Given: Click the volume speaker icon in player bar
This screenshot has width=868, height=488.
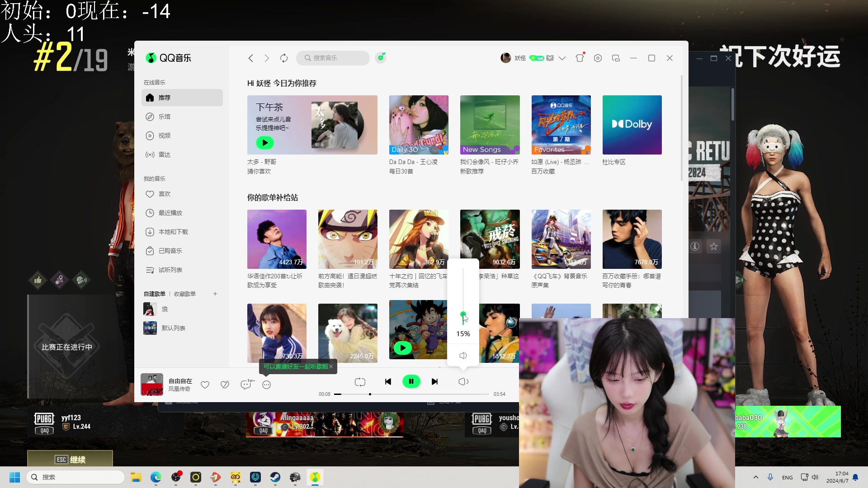Looking at the screenshot, I should 463,382.
